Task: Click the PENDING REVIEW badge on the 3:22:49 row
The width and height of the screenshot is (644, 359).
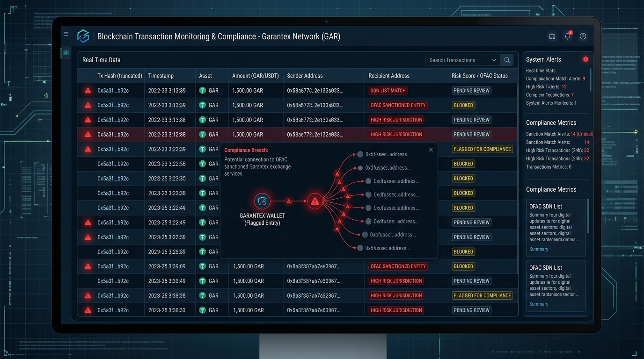Action: pyautogui.click(x=471, y=223)
